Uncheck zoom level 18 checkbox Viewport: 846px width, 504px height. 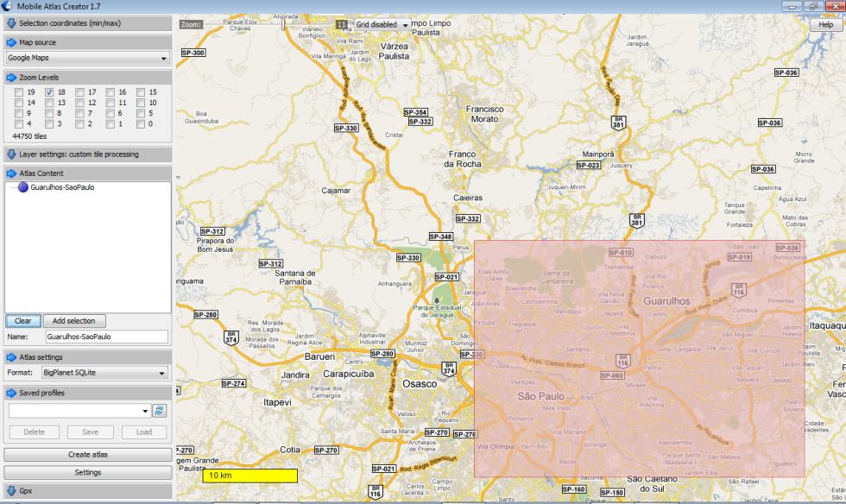tap(49, 92)
